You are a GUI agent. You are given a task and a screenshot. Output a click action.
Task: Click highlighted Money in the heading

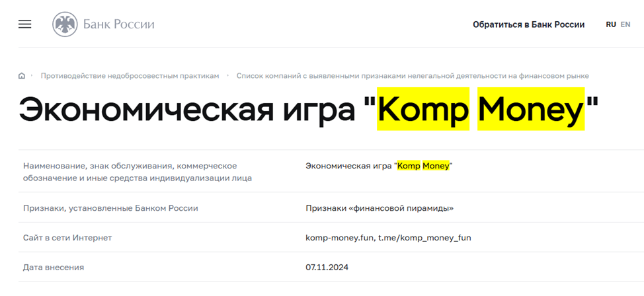(x=531, y=109)
